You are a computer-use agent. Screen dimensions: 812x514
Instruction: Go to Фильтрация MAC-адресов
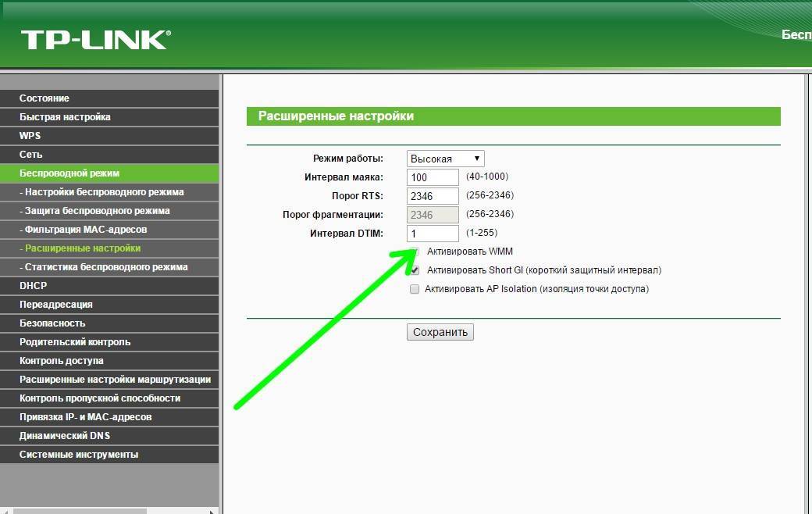coord(85,230)
